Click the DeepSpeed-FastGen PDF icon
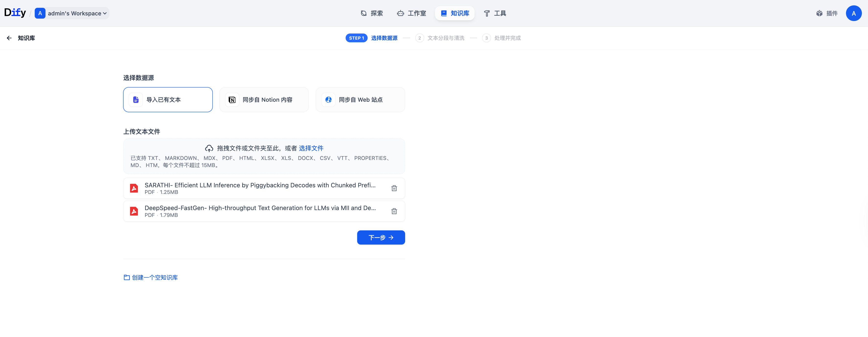Viewport: 868px width, 337px height. click(134, 211)
